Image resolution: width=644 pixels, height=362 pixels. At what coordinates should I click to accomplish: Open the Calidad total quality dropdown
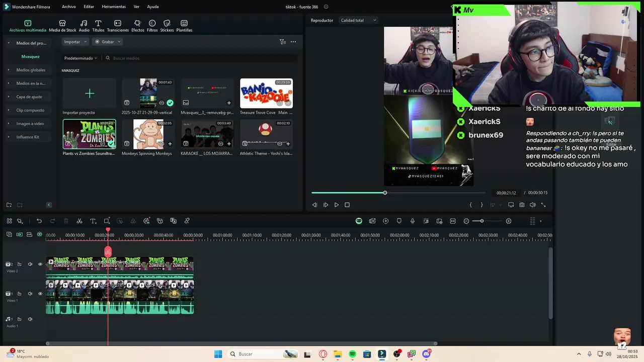pyautogui.click(x=358, y=21)
